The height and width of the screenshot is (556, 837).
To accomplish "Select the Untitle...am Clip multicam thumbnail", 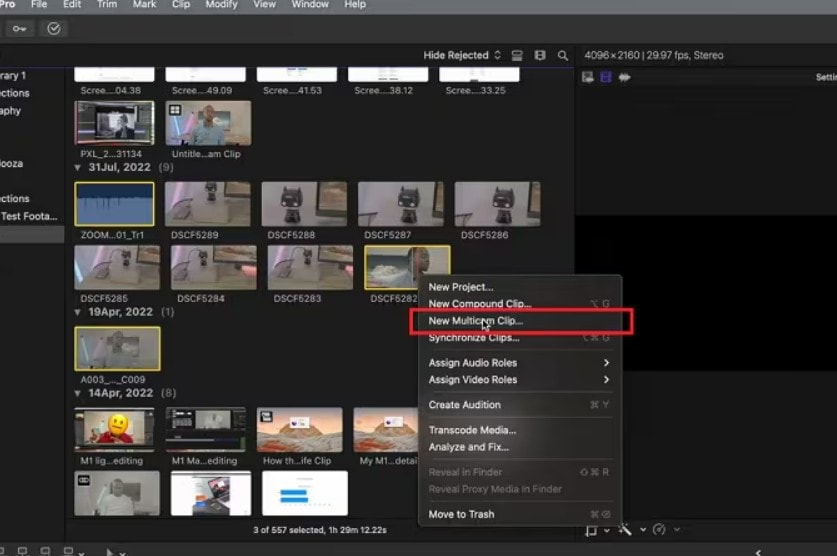I will click(x=208, y=123).
